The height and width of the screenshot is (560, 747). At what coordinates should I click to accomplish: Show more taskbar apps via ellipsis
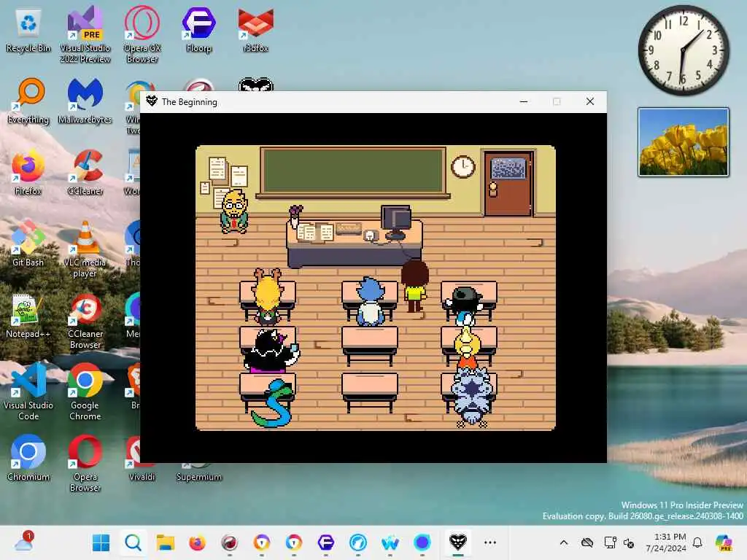click(490, 542)
